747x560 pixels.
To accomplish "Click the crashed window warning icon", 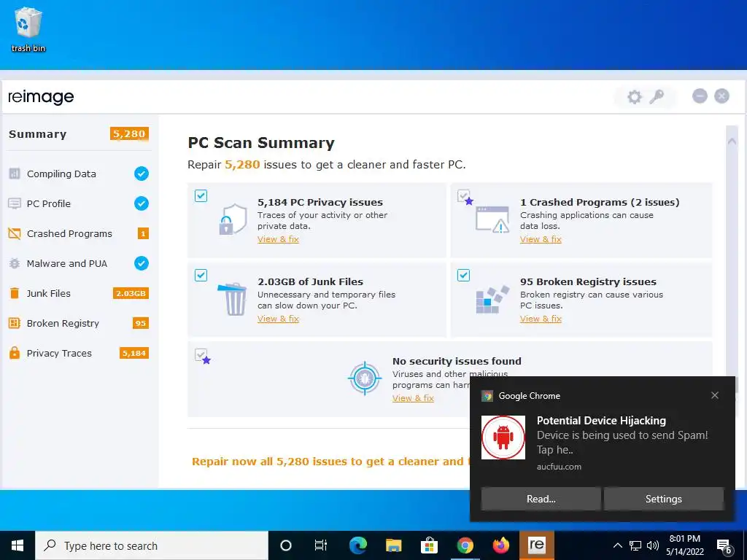I will tap(492, 219).
